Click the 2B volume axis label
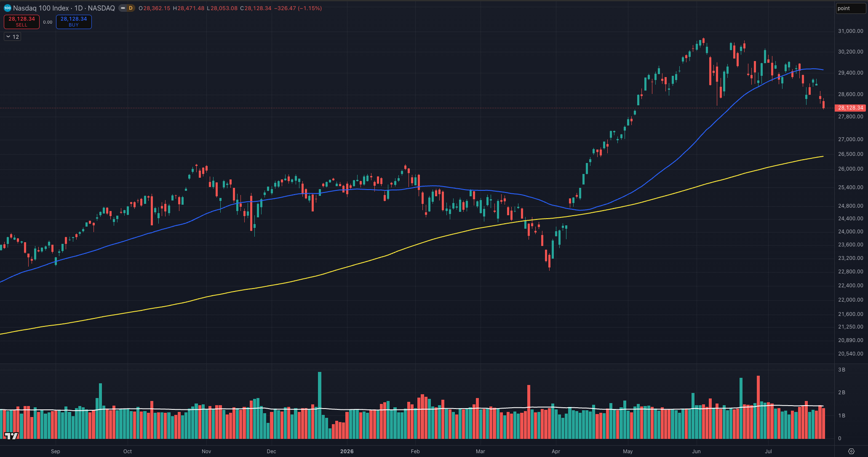868x457 pixels. [x=841, y=393]
